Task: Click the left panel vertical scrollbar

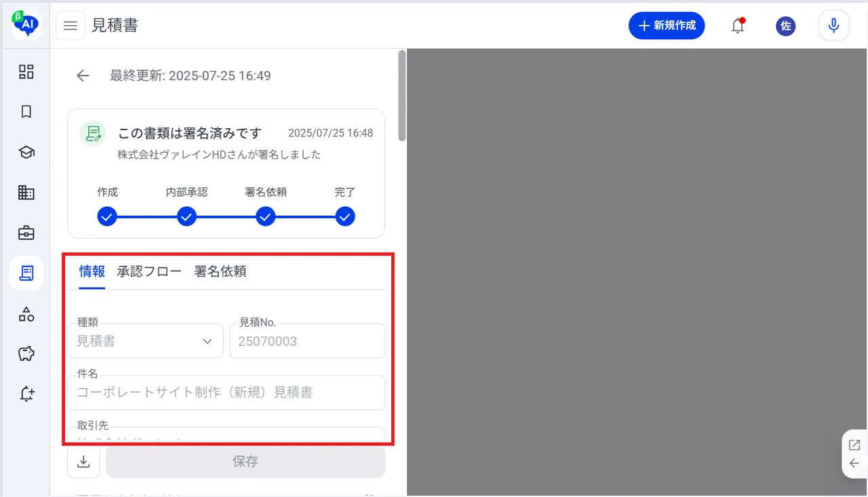Action: pyautogui.click(x=402, y=95)
